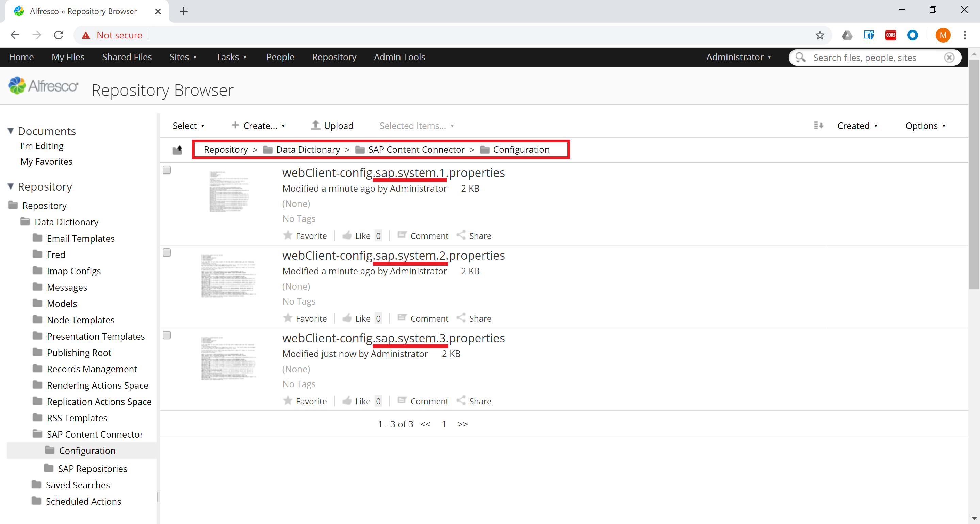
Task: Collapse the Documents section in sidebar
Action: 11,131
